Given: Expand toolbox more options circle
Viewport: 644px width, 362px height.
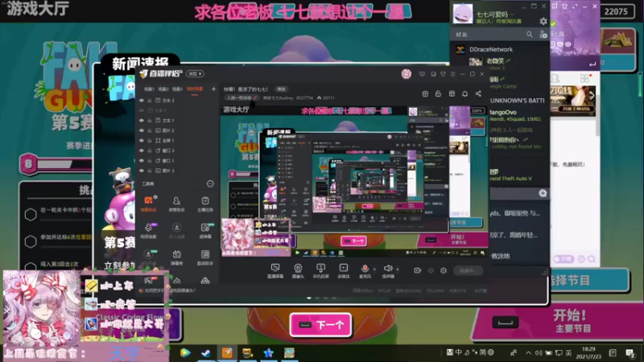Looking at the screenshot, I should (210, 183).
